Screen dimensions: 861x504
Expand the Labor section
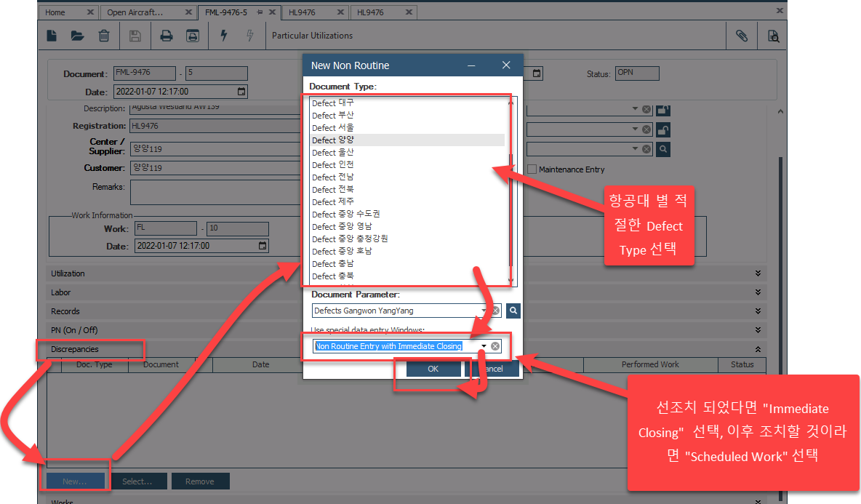[x=758, y=292]
